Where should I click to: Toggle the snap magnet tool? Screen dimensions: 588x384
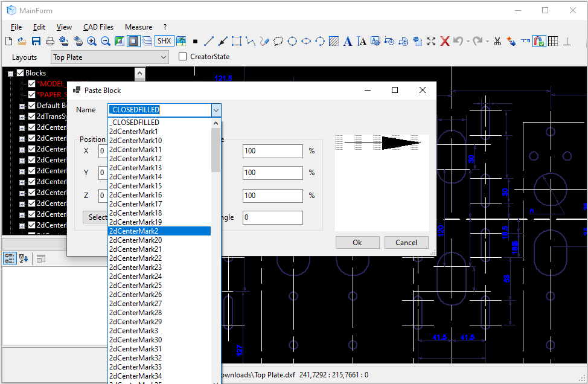click(538, 41)
